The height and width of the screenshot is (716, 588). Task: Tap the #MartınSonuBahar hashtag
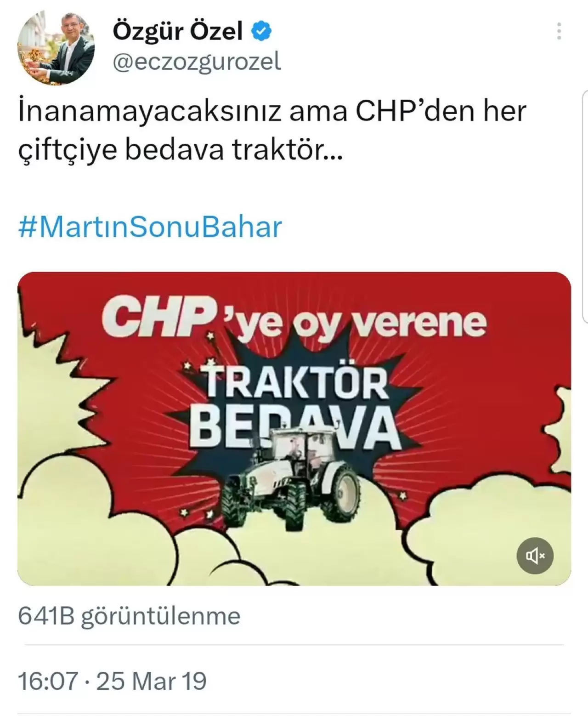coord(150,227)
